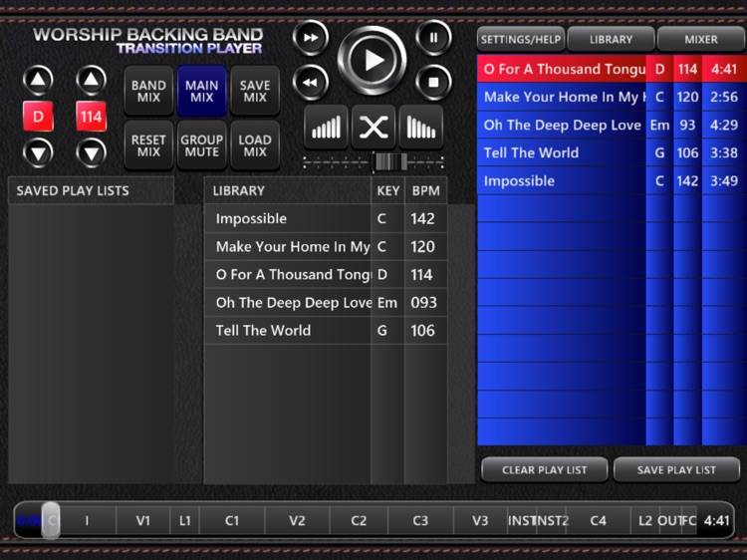Stop playback with the stop button
Viewport: 747px width, 560px height.
tap(433, 83)
